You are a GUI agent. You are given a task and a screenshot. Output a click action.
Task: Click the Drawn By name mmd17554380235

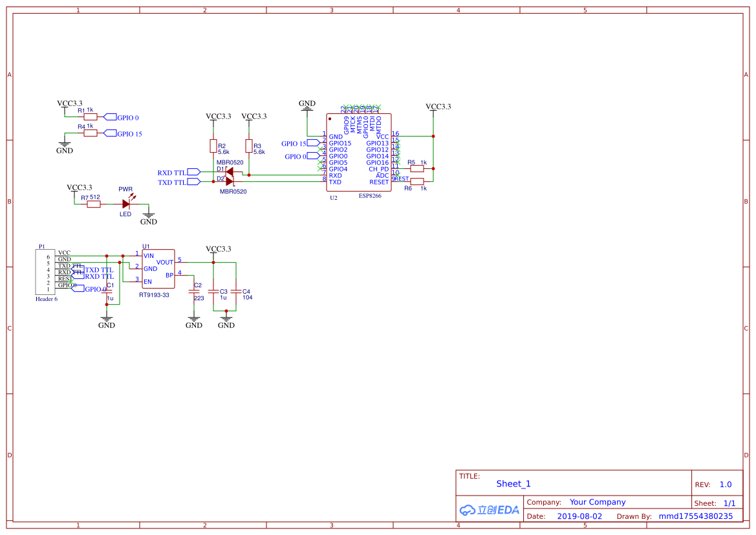pyautogui.click(x=695, y=516)
